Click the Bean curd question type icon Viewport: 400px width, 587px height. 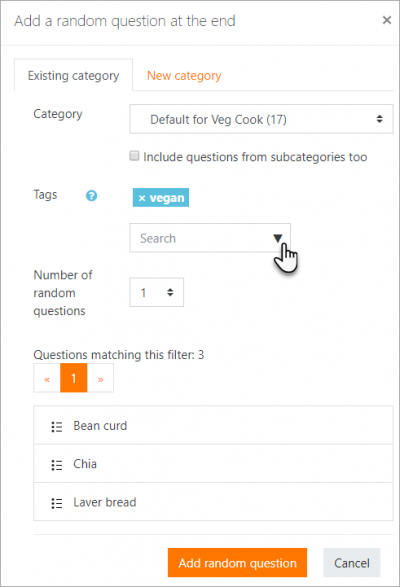(x=57, y=426)
